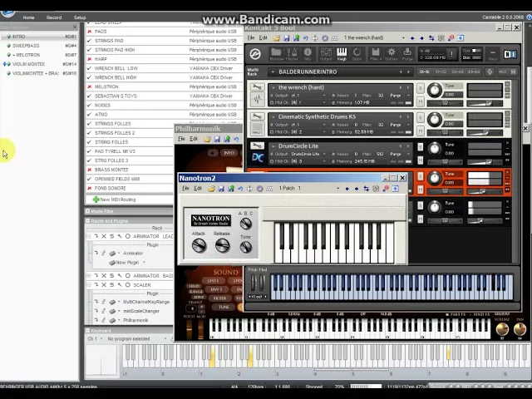The image size is (532, 399).
Task: Toggle the PADS routing red X mark
Action: pos(89,32)
